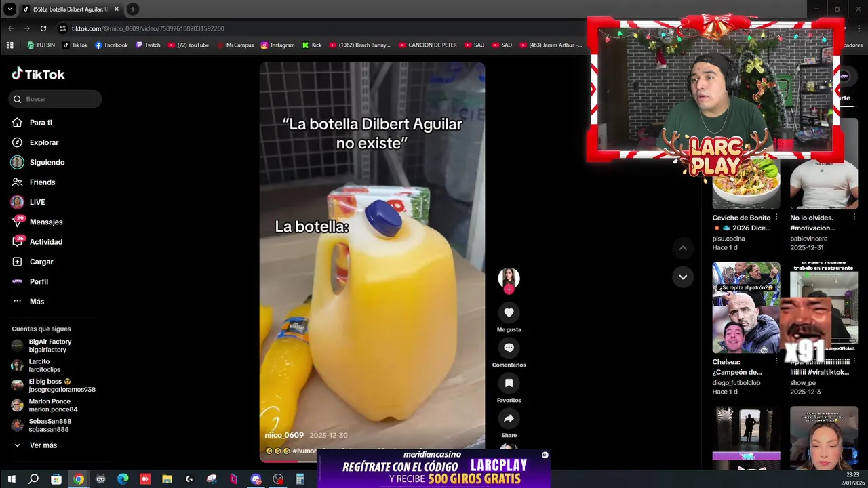
Task: Open Chrome tab search dropdown
Action: [9, 9]
